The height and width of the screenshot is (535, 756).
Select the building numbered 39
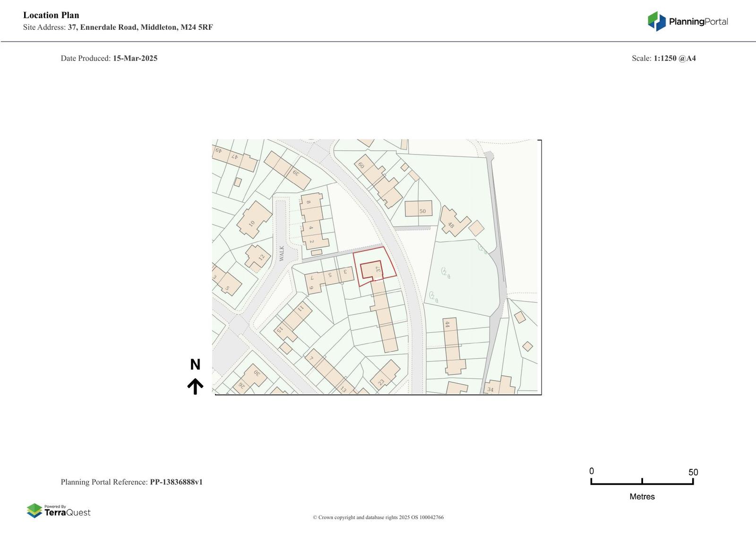287,170
